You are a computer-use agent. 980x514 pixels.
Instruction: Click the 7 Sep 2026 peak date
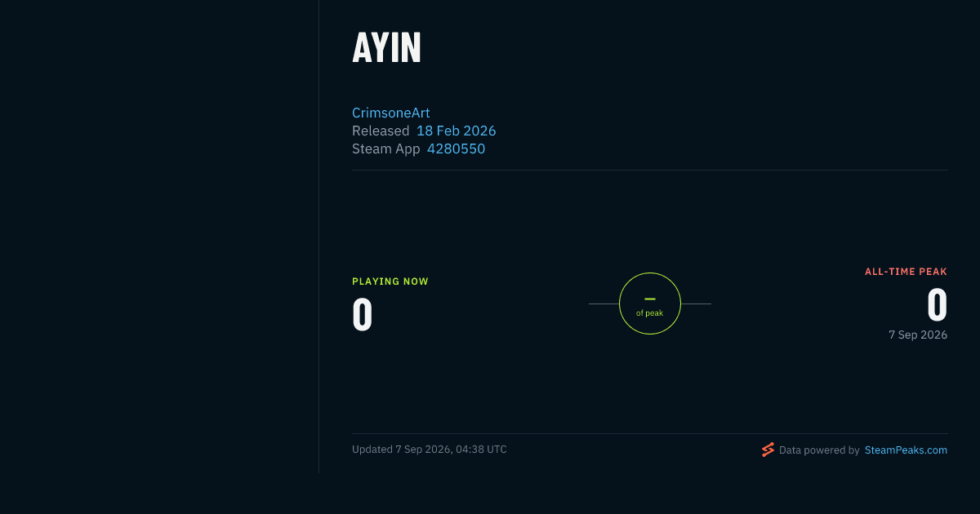pos(918,335)
